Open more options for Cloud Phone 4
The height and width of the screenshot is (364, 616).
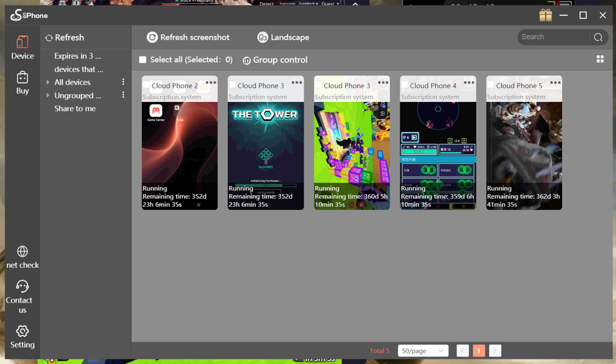click(469, 83)
